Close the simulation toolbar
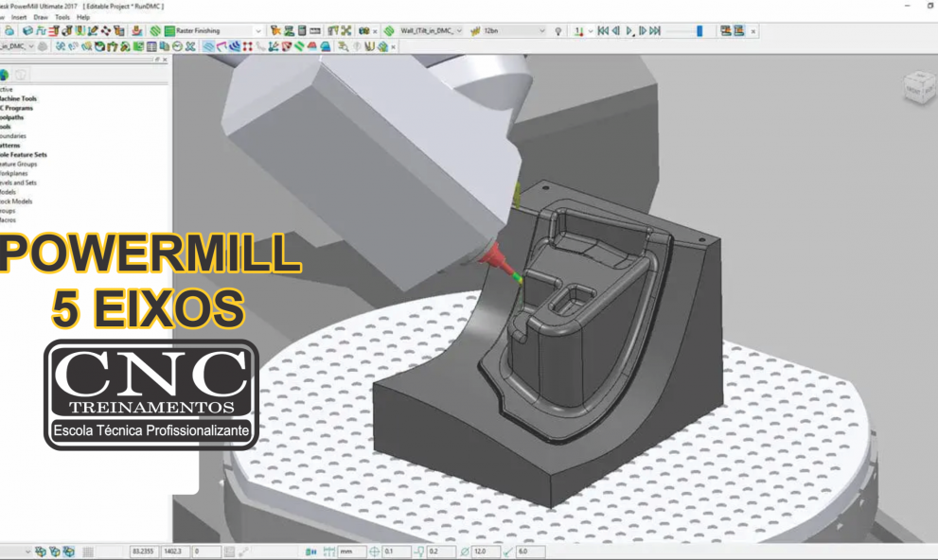938x560 pixels. (753, 31)
